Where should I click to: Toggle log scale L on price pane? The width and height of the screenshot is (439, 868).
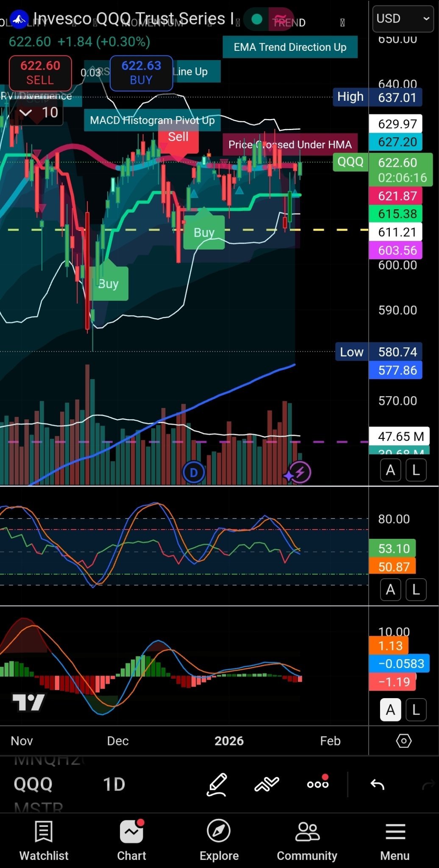pos(416,470)
